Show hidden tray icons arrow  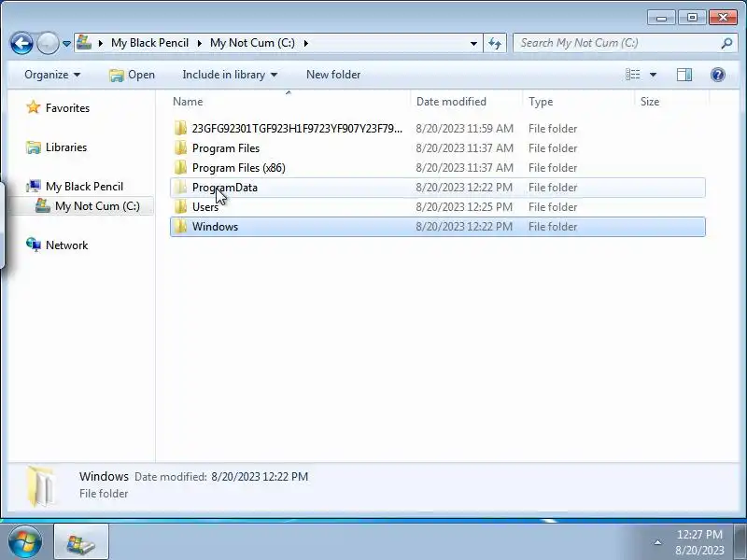pyautogui.click(x=657, y=542)
